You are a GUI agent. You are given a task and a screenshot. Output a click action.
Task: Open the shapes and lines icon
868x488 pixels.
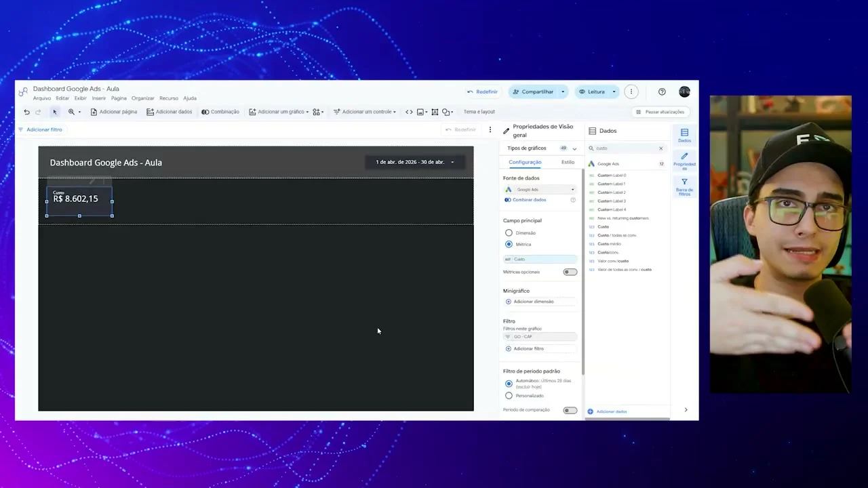pyautogui.click(x=447, y=112)
